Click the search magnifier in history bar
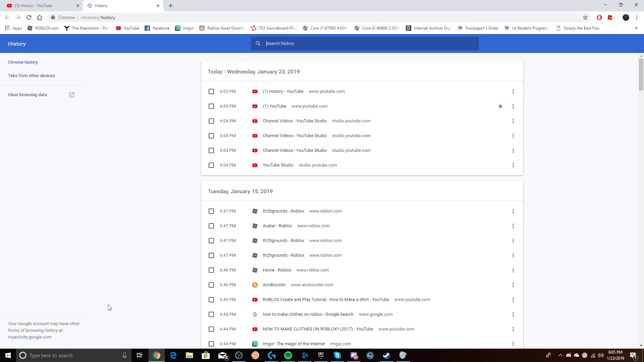The height and width of the screenshot is (362, 644). click(x=258, y=43)
